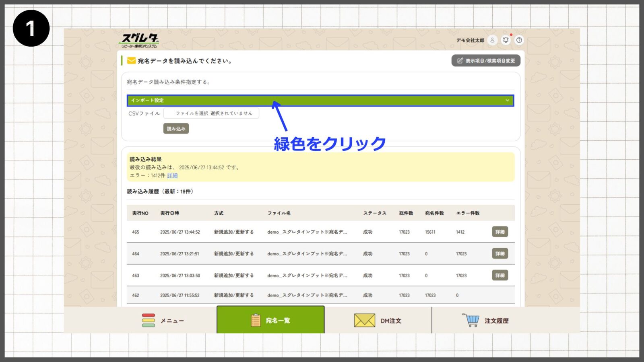Viewport: 644px width, 362px height.
Task: Open the notification bell icon
Action: click(x=506, y=40)
